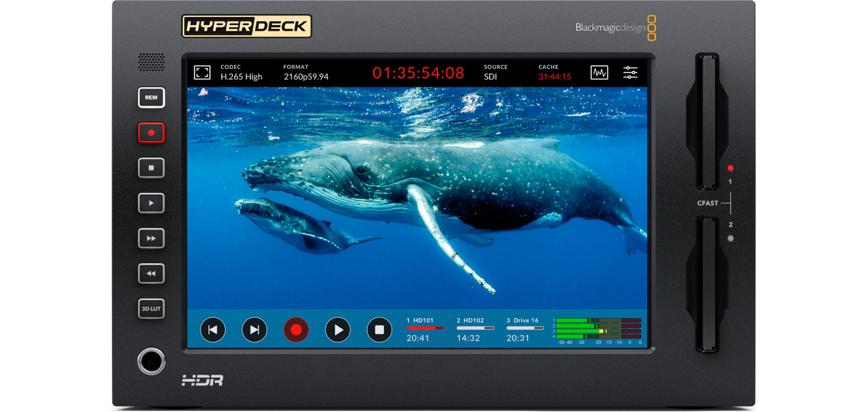Select the skip-to-previous clip icon

[212, 330]
